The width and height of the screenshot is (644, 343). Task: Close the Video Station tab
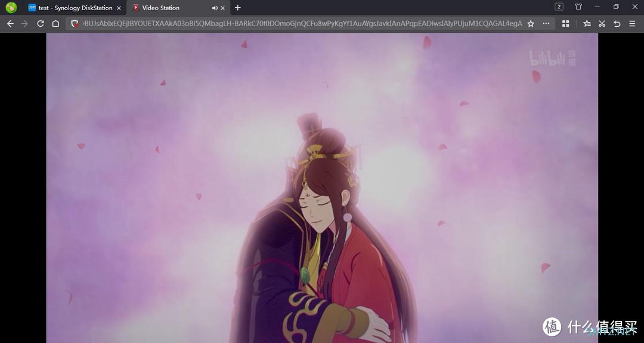(x=222, y=8)
